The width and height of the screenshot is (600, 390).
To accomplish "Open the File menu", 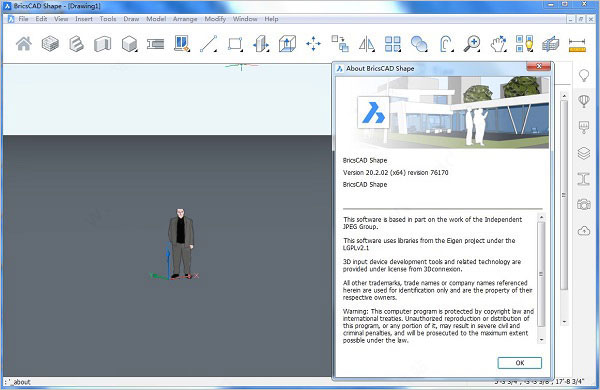I will (23, 19).
